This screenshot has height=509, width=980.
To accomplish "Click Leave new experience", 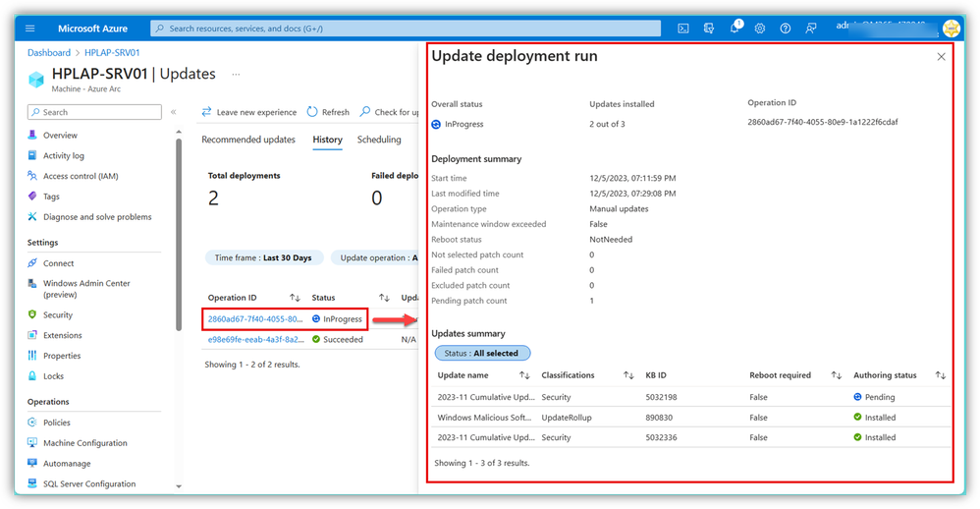I will [248, 112].
